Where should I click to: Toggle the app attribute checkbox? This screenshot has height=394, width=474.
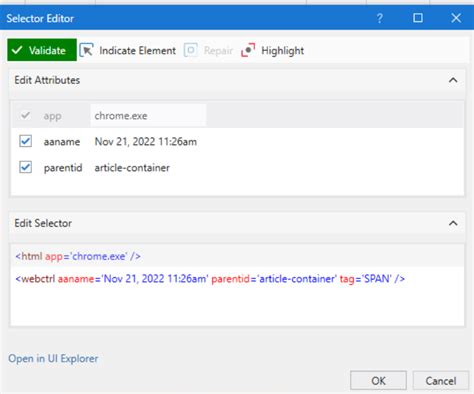pyautogui.click(x=25, y=116)
